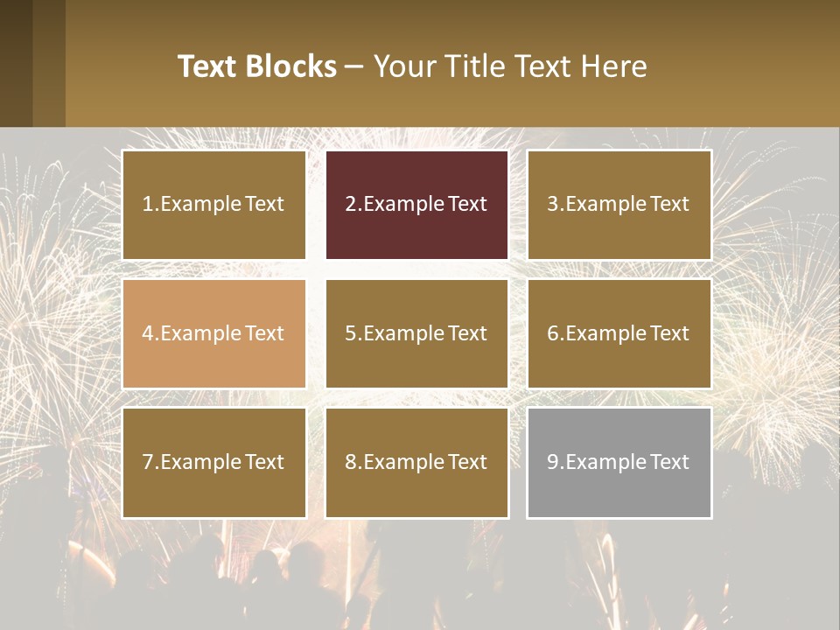Click the center 5.Example Text block
840x630 pixels.
416,333
